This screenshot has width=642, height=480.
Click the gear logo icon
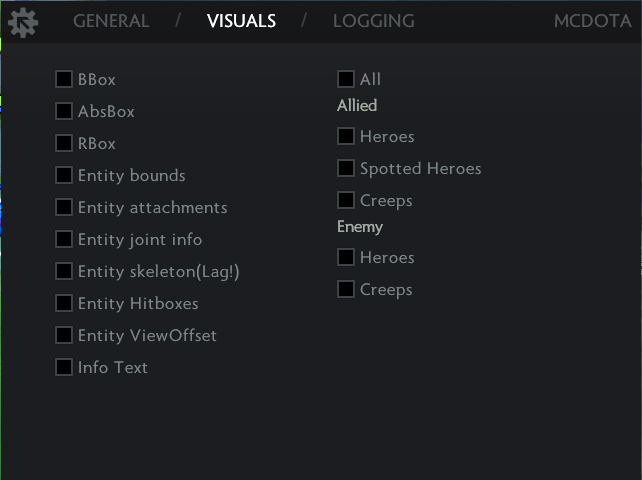click(x=22, y=22)
